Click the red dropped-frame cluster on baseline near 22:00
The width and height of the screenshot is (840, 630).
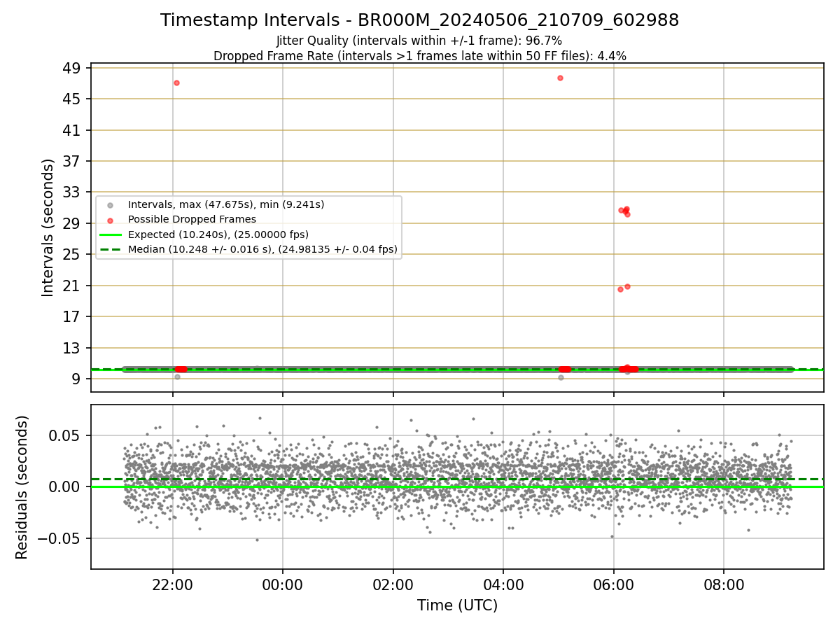point(181,369)
